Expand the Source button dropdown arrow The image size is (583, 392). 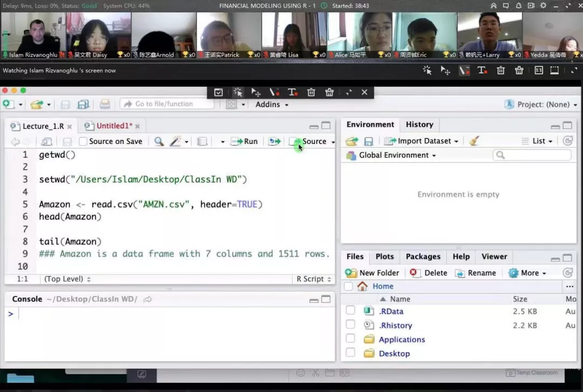point(333,142)
